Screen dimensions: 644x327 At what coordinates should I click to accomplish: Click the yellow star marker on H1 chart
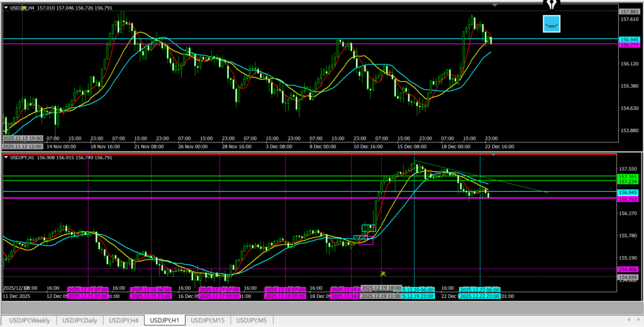383,274
